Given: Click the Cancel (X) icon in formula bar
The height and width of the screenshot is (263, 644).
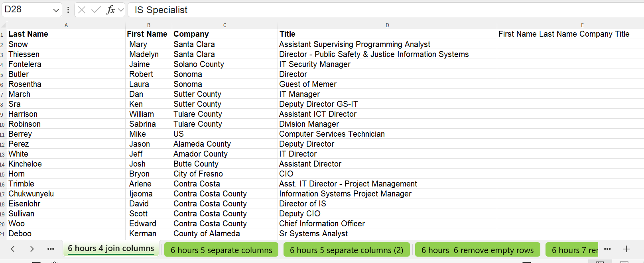Looking at the screenshot, I should (82, 10).
